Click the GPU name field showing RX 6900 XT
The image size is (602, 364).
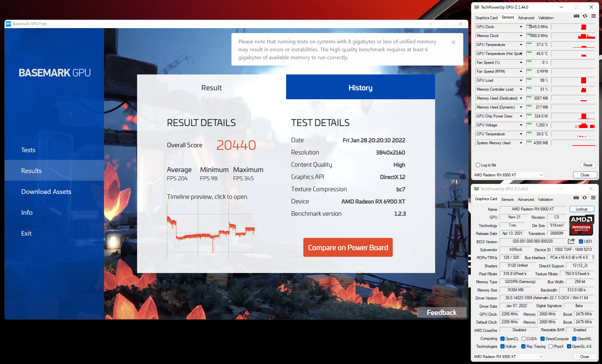pyautogui.click(x=533, y=209)
